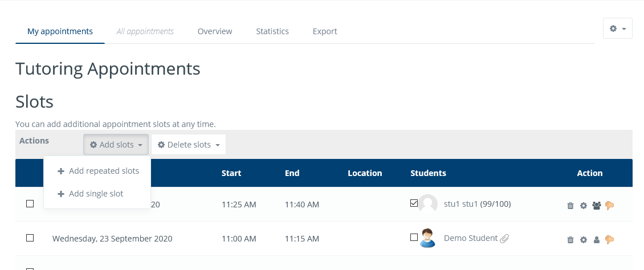Open the Export tab
The width and height of the screenshot is (644, 270).
coord(325,31)
